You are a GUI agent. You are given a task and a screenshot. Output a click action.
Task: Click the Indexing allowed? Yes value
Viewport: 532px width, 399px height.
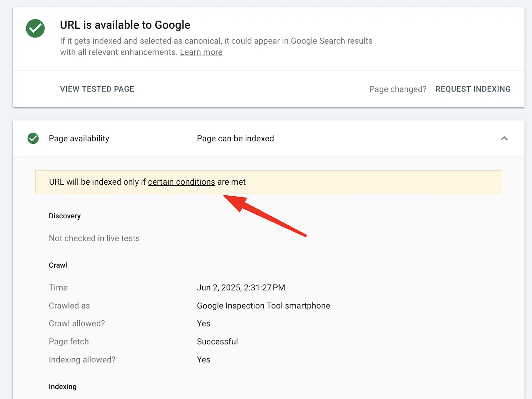click(203, 359)
